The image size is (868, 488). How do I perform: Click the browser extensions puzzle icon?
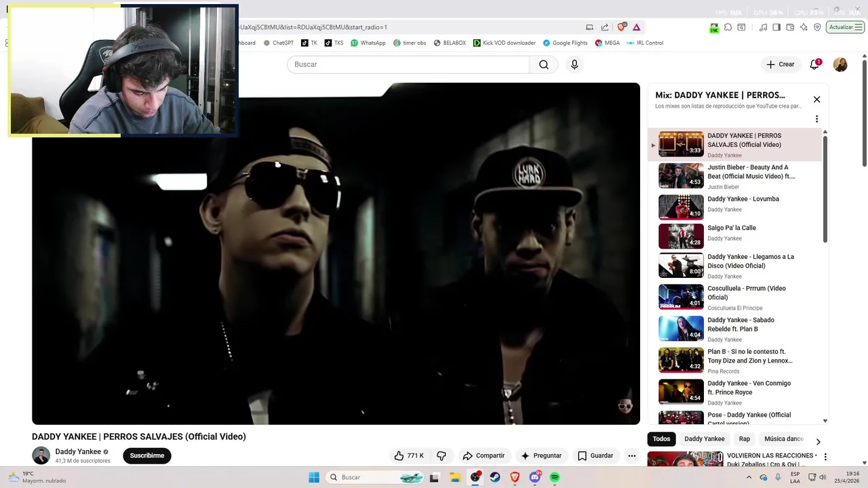[728, 27]
